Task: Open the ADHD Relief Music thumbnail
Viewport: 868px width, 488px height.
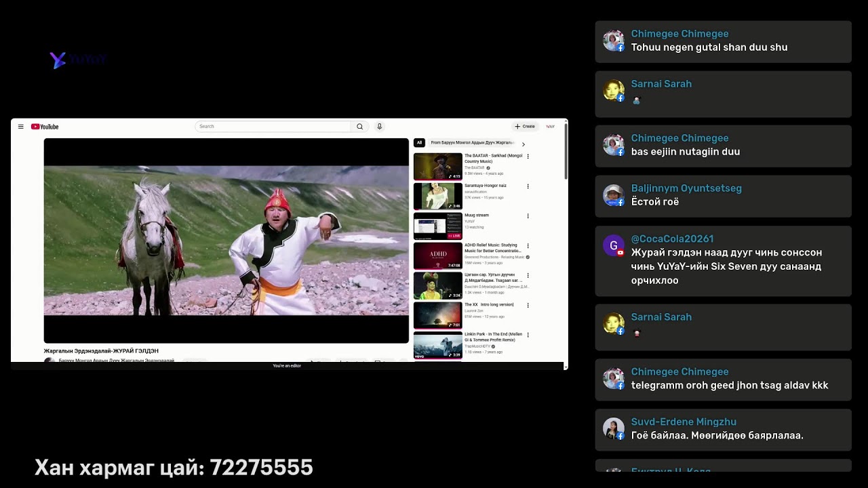Action: click(x=438, y=256)
